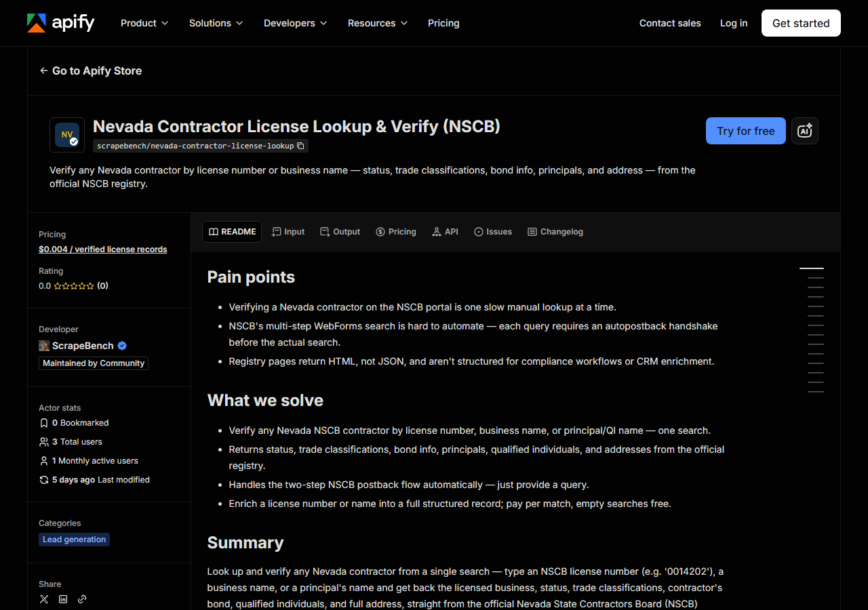Screen dimensions: 868x610
Task: Click the Maintained by Community badge
Action: coord(94,363)
